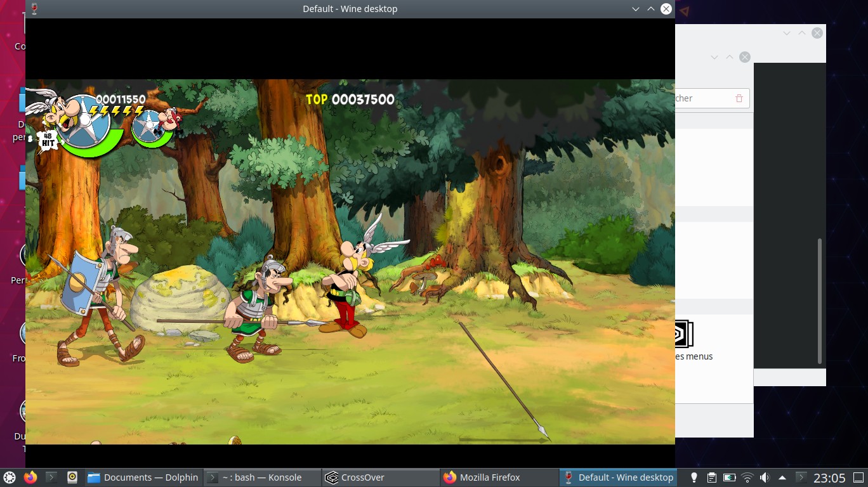868x487 pixels.
Task: Check battery status via the tray battery icon
Action: (729, 477)
